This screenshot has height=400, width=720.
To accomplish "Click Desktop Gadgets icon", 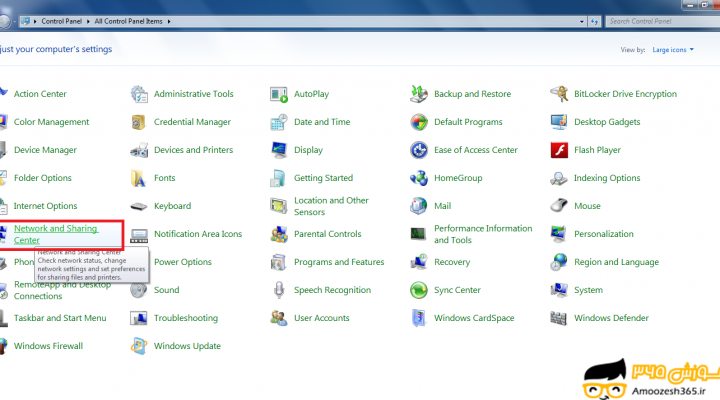I will point(559,122).
